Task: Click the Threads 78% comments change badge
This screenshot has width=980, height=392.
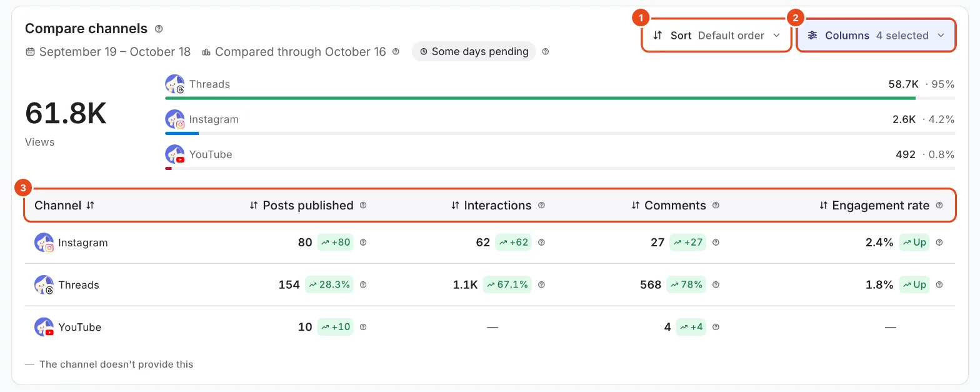Action: tap(686, 285)
